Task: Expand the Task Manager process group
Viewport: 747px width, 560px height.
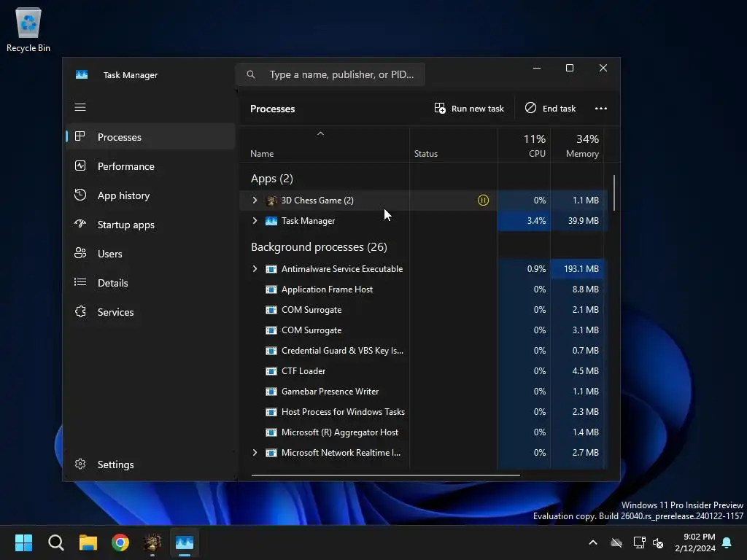Action: click(255, 221)
